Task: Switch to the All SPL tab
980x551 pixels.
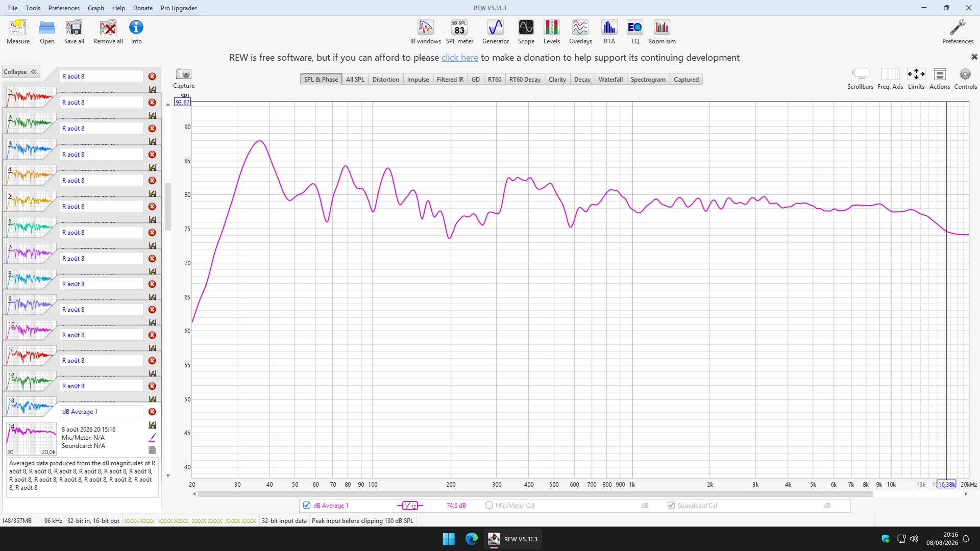Action: click(x=355, y=80)
